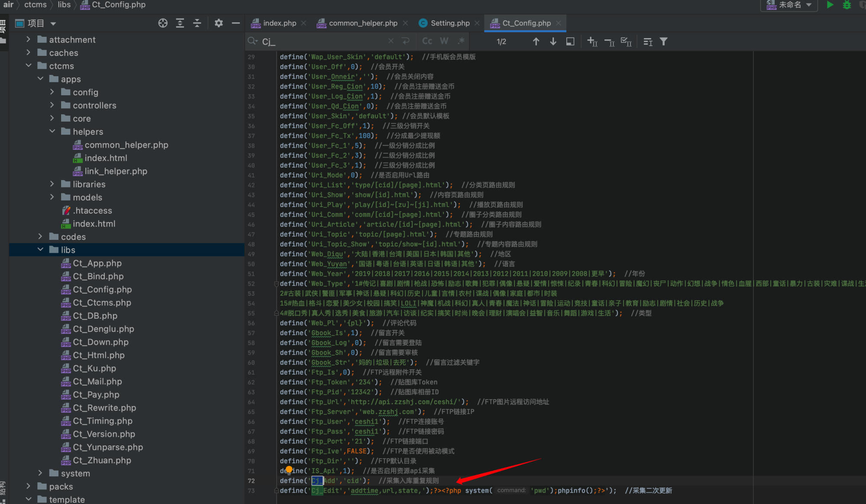Screen dimensions: 866x504
Task: Click the Debug bug icon
Action: [x=847, y=5]
